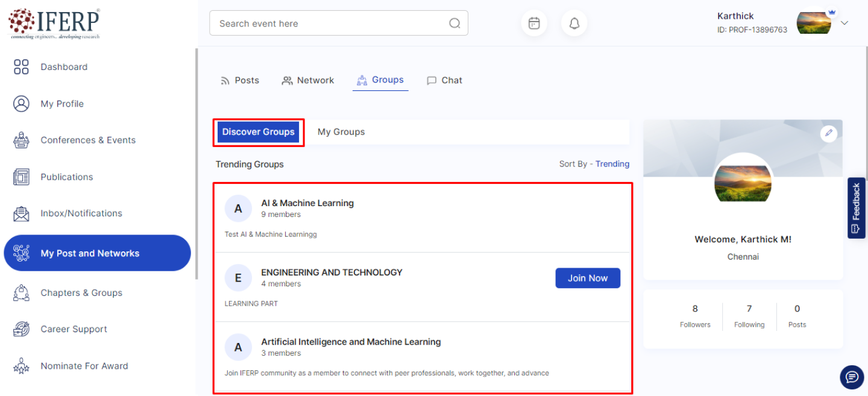Open the AI & Machine Learning group
The image size is (868, 396).
coord(307,203)
